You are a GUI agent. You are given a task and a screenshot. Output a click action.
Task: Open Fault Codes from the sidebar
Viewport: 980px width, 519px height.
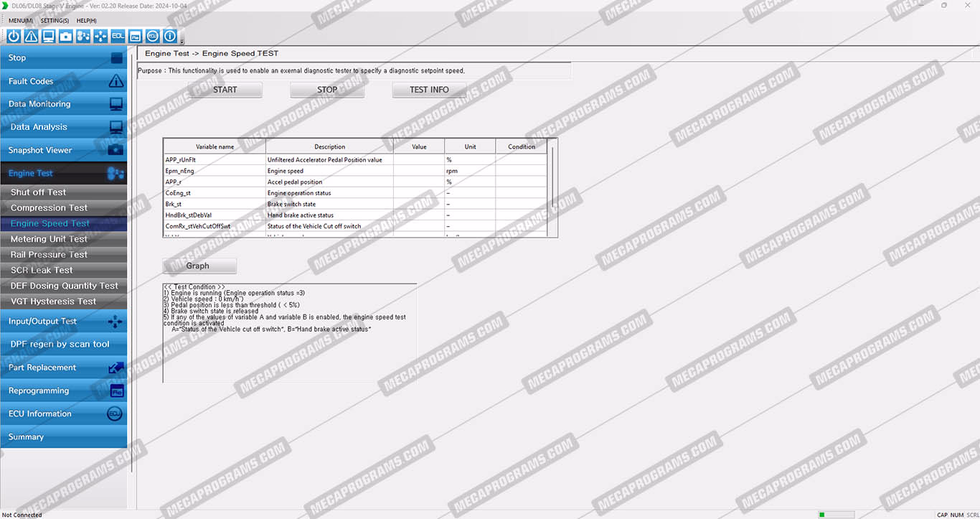64,81
